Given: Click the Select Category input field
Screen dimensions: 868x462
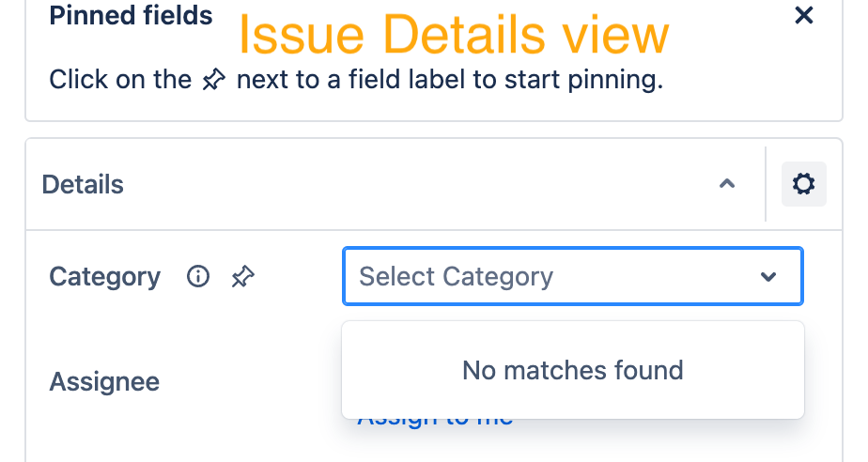Looking at the screenshot, I should pos(526,277).
